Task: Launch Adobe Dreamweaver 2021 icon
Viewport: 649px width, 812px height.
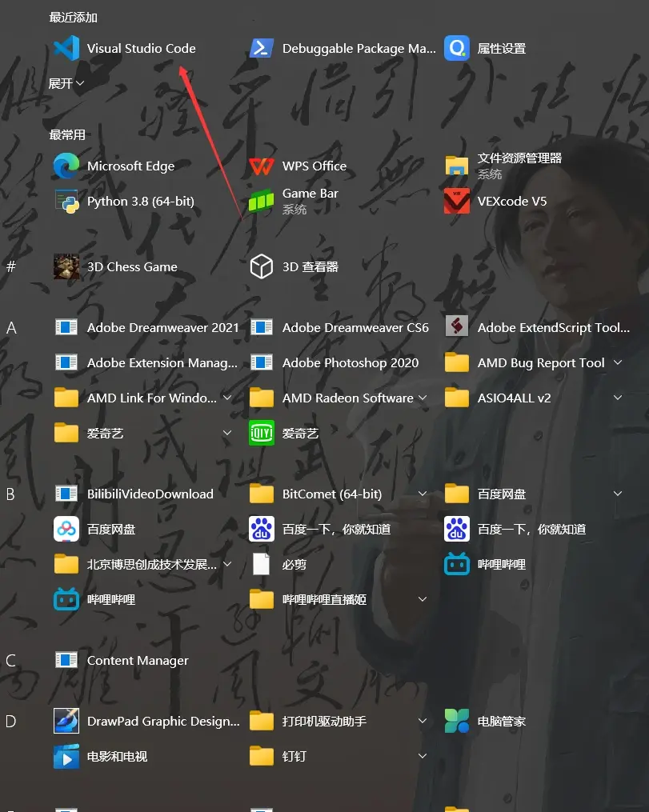Action: pyautogui.click(x=66, y=327)
